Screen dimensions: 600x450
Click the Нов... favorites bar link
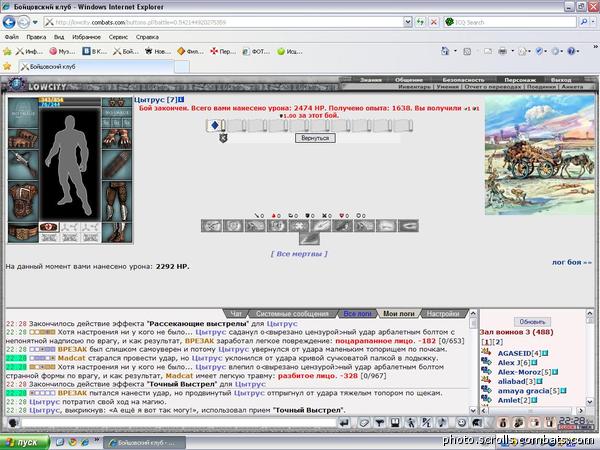(x=158, y=51)
